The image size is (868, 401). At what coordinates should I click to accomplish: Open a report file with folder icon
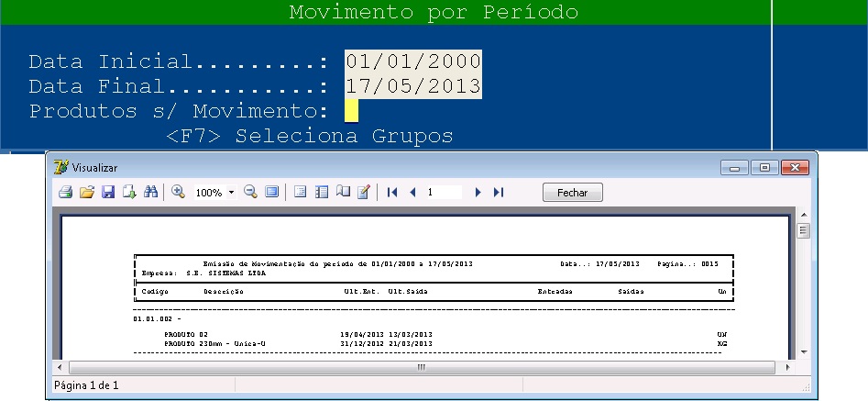87,193
